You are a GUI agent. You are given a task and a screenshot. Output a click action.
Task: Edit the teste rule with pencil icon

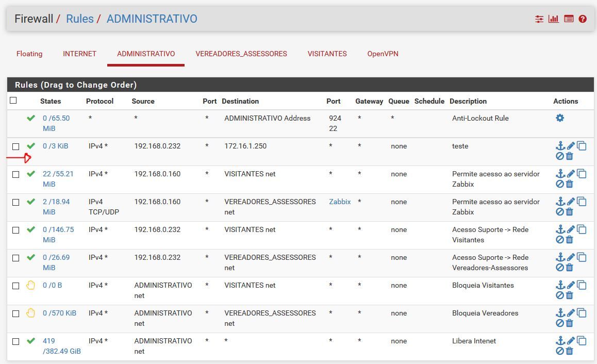tap(571, 146)
